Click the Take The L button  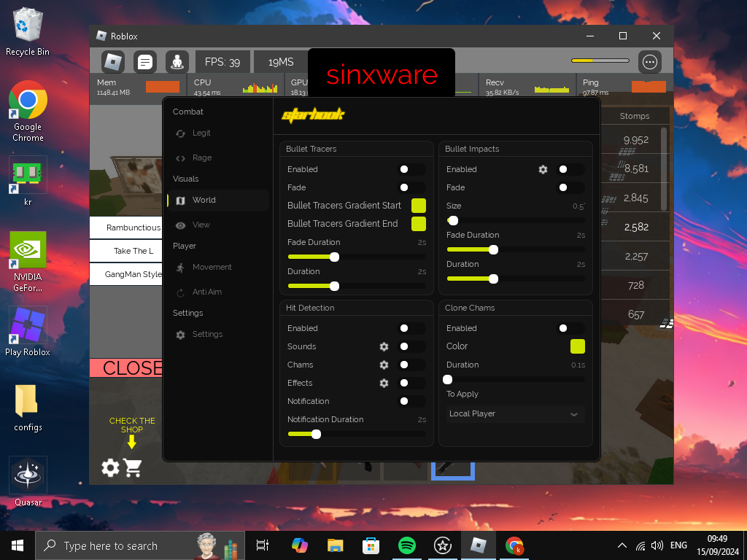coord(126,251)
